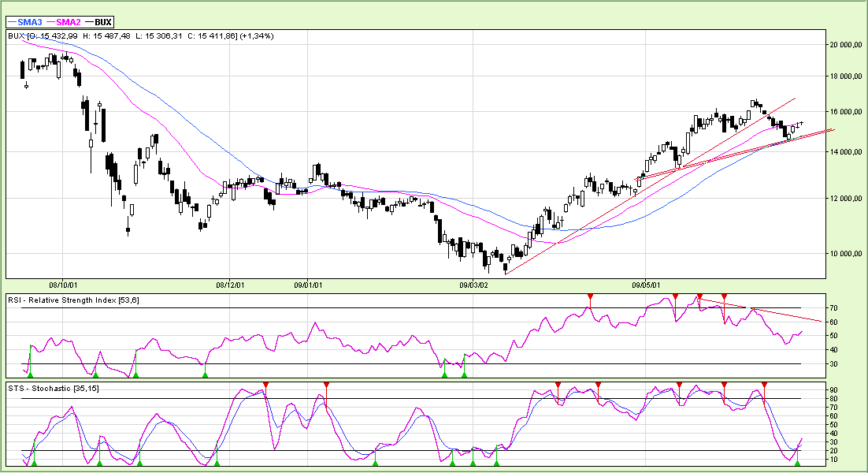Click the BUX open-high-low-close header text
The height and width of the screenshot is (473, 868).
coord(140,35)
